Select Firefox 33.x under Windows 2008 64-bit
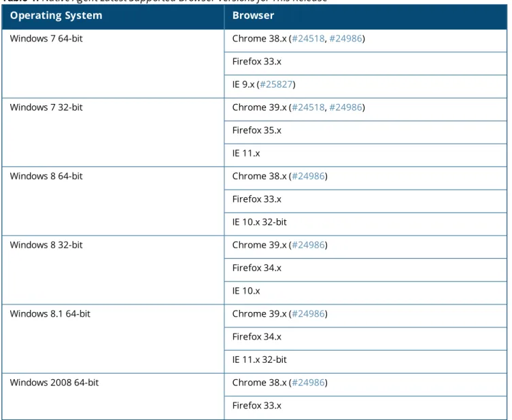 click(366, 408)
